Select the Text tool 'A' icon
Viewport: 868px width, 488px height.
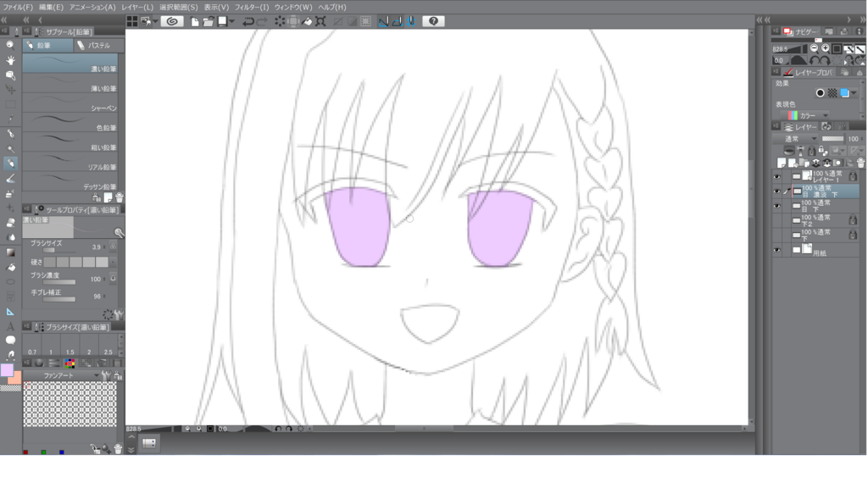[10, 326]
